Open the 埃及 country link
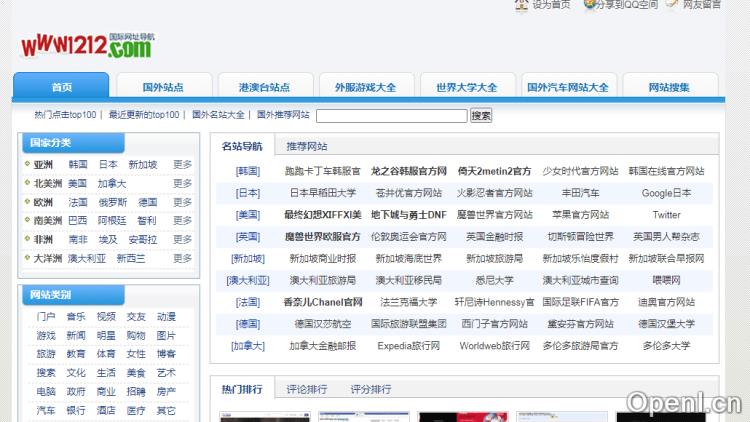 [x=108, y=240]
